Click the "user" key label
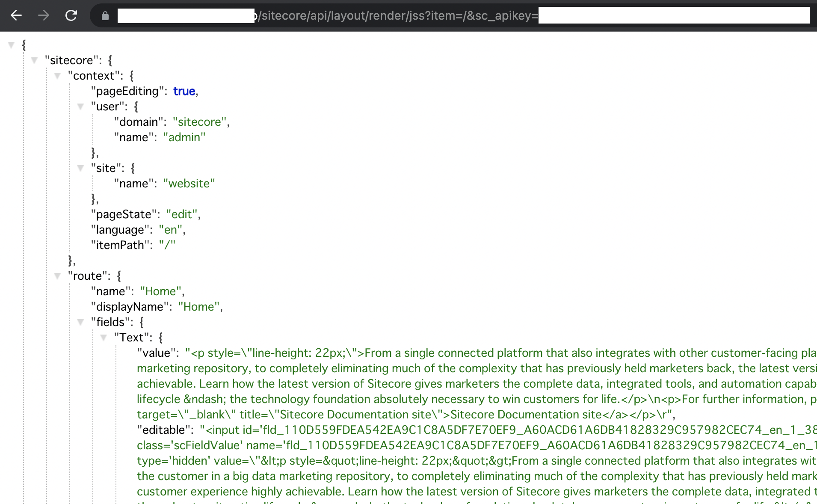This screenshot has width=817, height=504. pos(107,107)
